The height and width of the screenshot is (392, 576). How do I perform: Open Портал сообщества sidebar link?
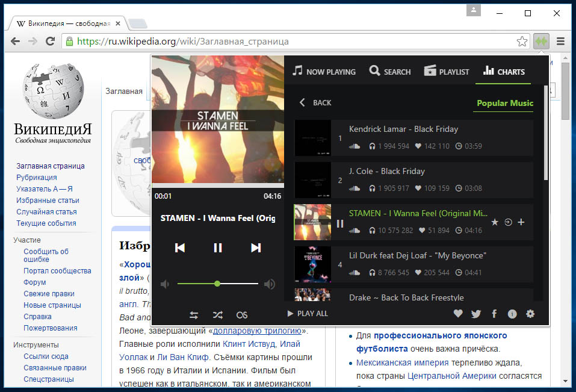(x=57, y=271)
